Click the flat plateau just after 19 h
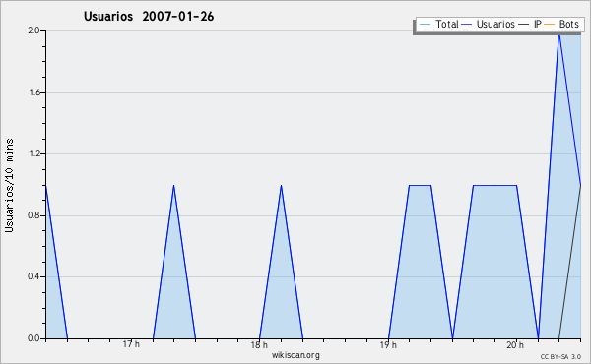Viewport: 591px width, 364px height. coord(420,185)
